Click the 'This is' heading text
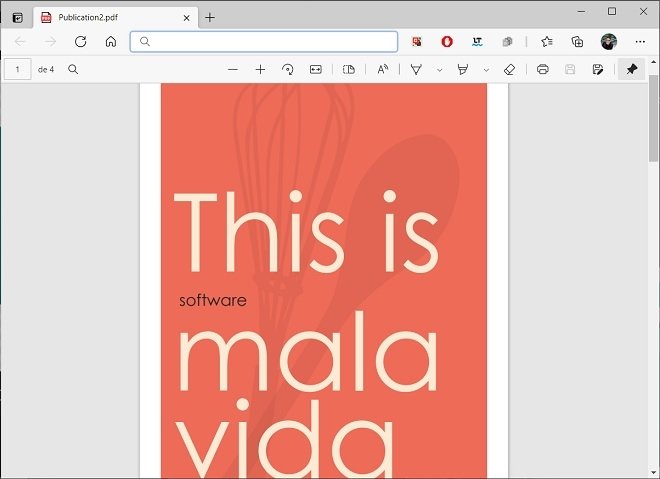 (306, 231)
